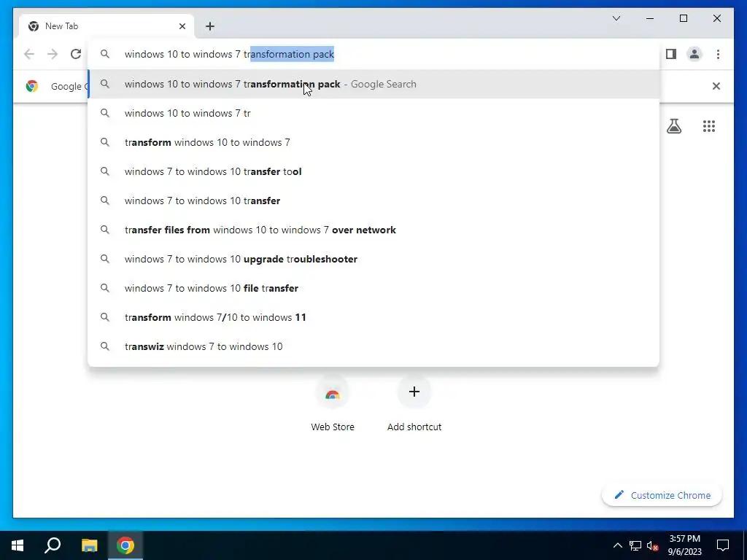The height and width of the screenshot is (560, 747).
Task: Click the network tray icon
Action: coord(635,545)
